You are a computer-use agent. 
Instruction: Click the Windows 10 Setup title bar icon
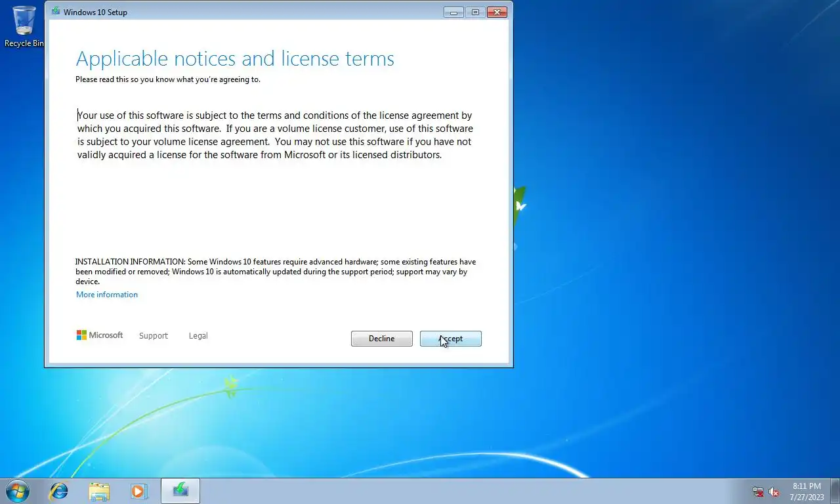56,12
